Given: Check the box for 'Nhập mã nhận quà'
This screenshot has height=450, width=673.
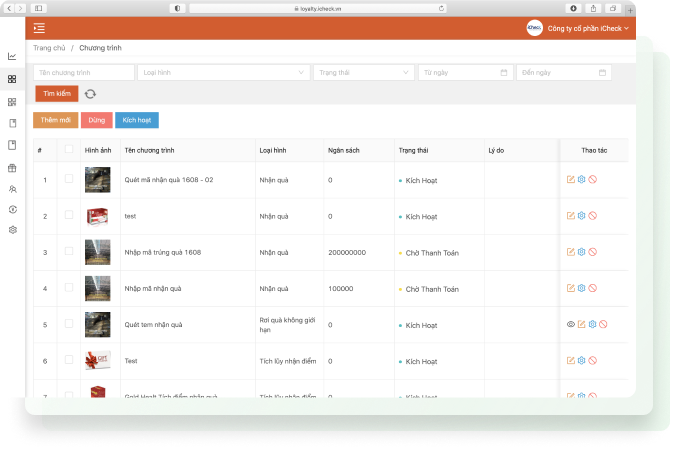Looking at the screenshot, I should pyautogui.click(x=69, y=287).
